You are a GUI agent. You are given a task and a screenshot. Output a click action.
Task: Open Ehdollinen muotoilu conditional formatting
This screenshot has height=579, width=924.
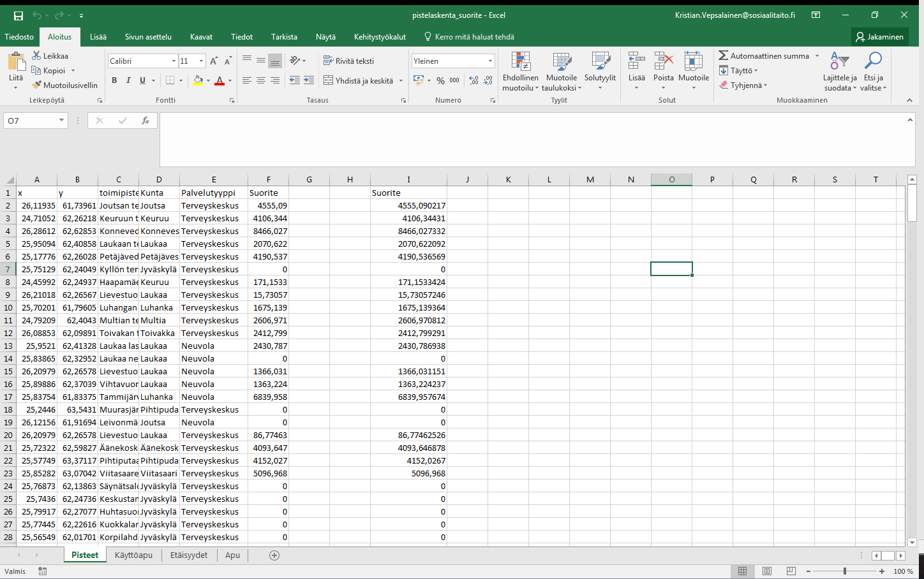tap(521, 71)
